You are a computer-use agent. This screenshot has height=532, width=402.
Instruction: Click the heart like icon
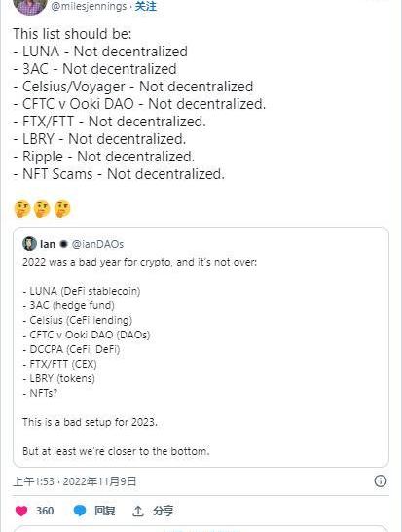(x=21, y=511)
